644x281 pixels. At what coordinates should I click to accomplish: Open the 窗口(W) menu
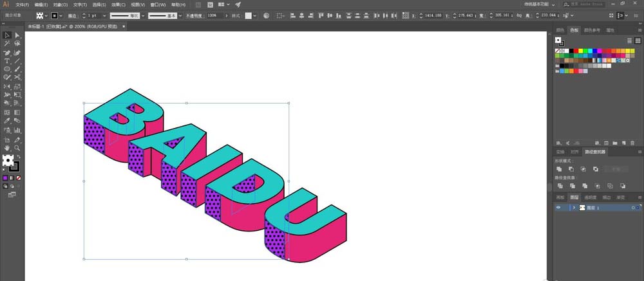tap(158, 5)
